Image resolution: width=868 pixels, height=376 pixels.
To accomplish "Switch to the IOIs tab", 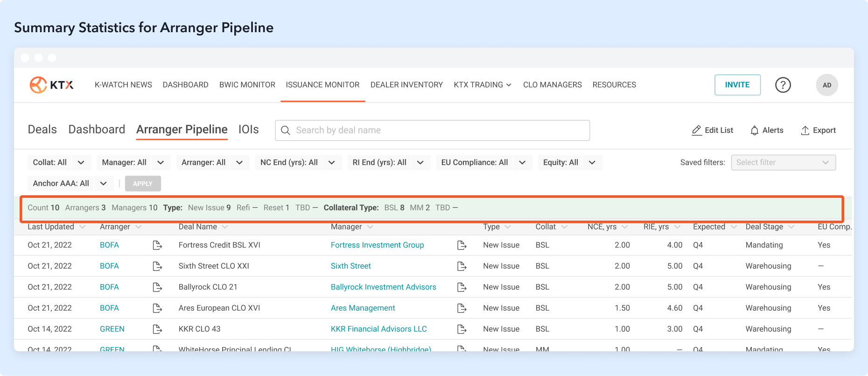I will coord(248,130).
